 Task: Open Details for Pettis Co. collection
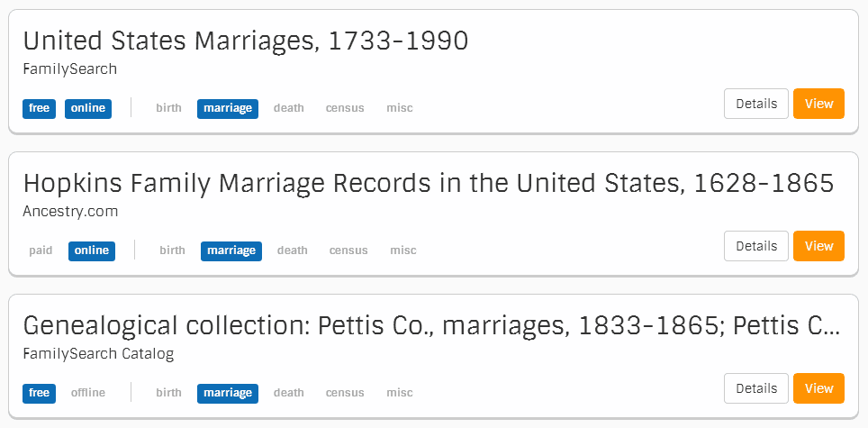click(755, 388)
